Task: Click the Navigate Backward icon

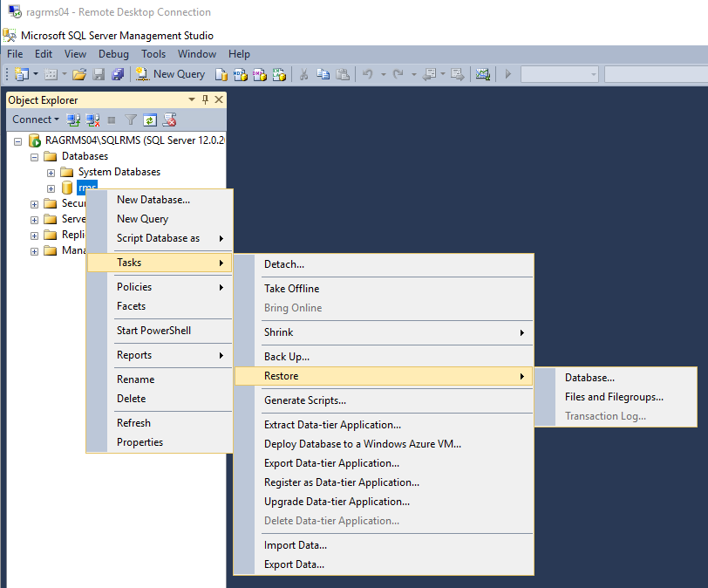Action: (x=428, y=74)
